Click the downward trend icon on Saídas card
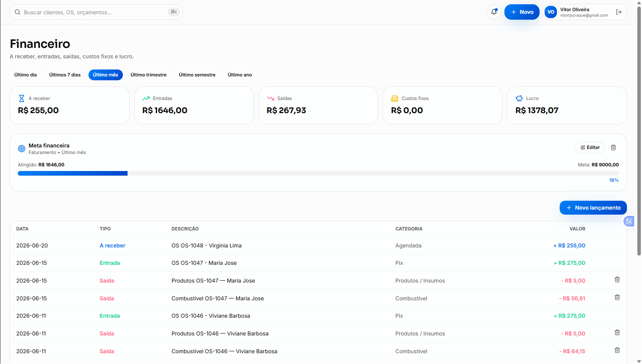 pyautogui.click(x=271, y=98)
